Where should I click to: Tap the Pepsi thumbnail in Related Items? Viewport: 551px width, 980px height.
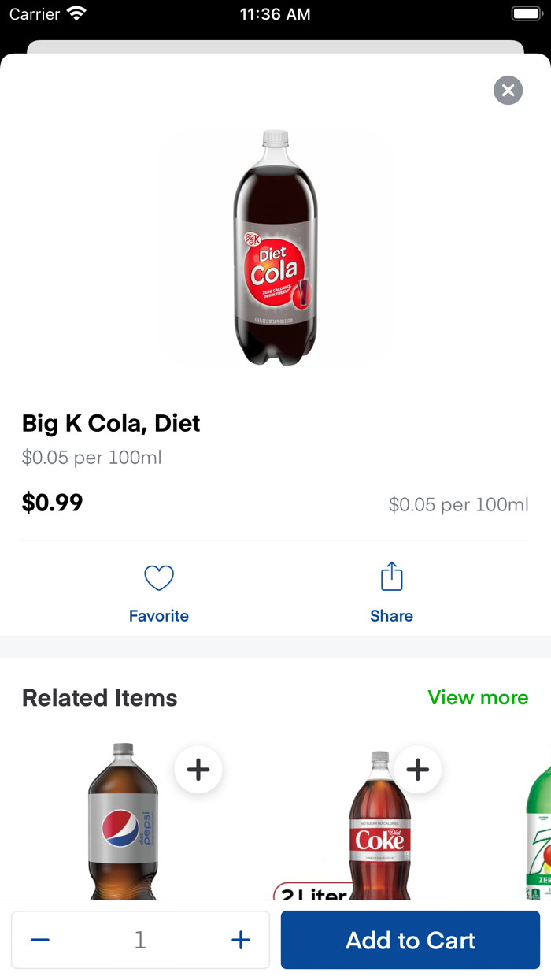tap(122, 827)
